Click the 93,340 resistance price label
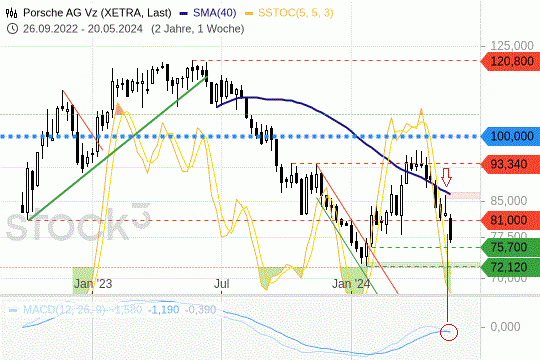 (510, 164)
